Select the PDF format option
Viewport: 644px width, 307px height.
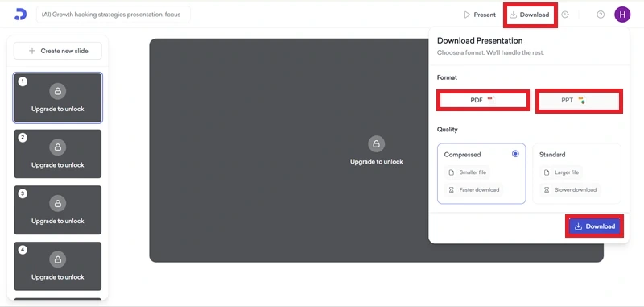click(483, 101)
